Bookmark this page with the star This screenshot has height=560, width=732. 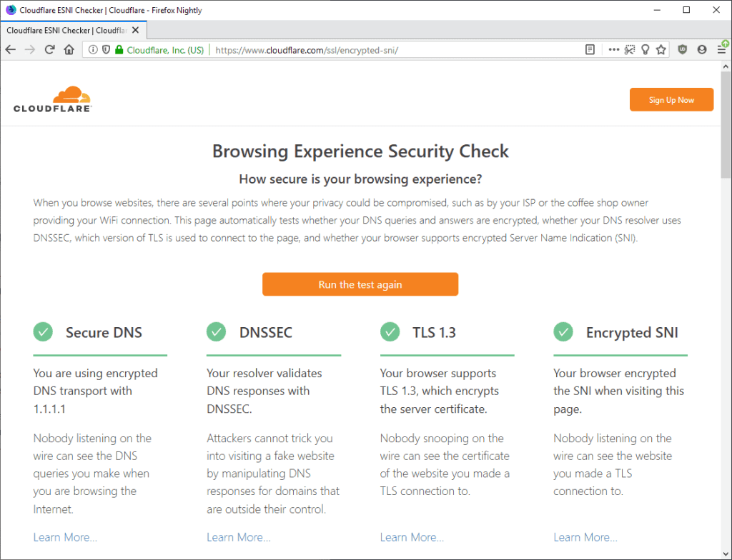coord(661,50)
